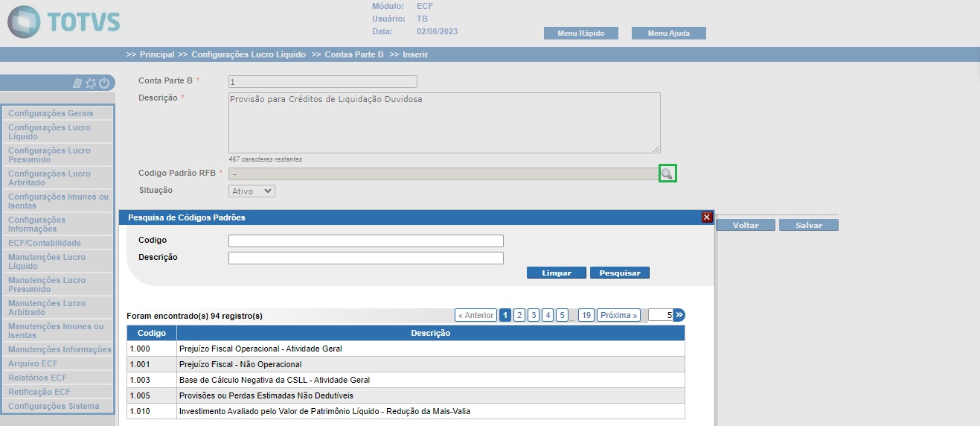The image size is (980, 426).
Task: Click the « Anterior pagination button
Action: (x=475, y=315)
